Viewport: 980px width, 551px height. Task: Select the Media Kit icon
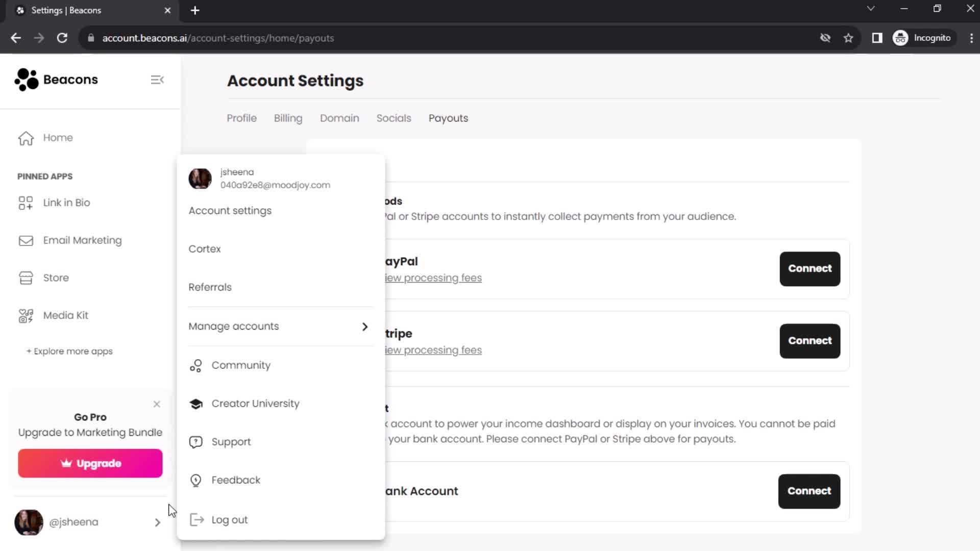click(26, 315)
